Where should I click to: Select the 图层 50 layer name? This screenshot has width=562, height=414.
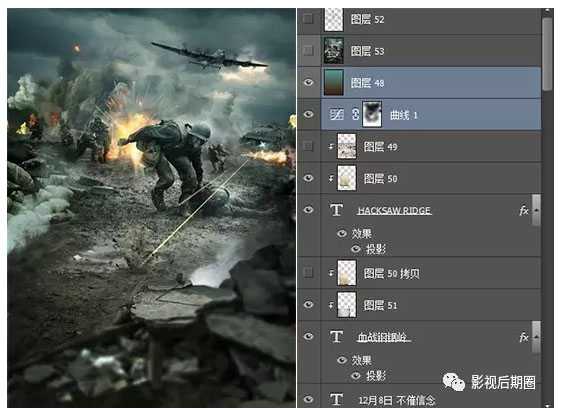click(x=381, y=179)
